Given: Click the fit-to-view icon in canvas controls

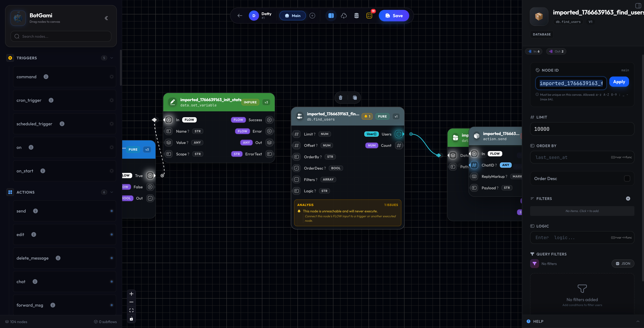Looking at the screenshot, I should (131, 310).
